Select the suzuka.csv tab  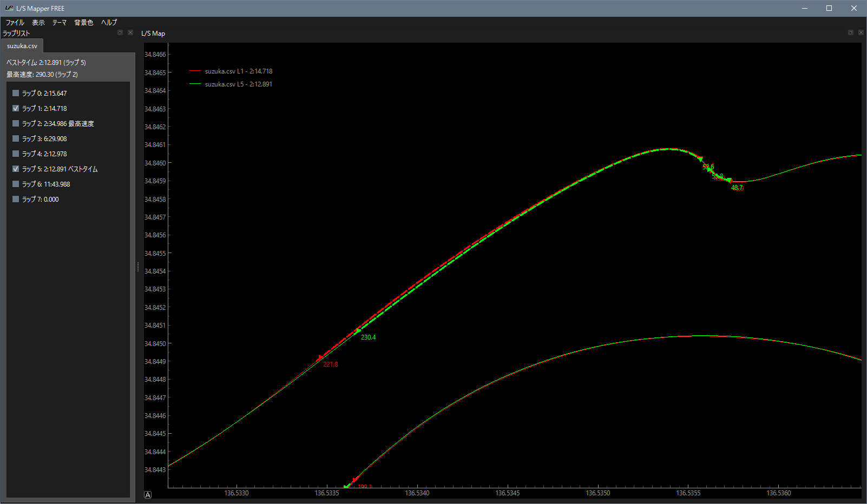coord(22,46)
